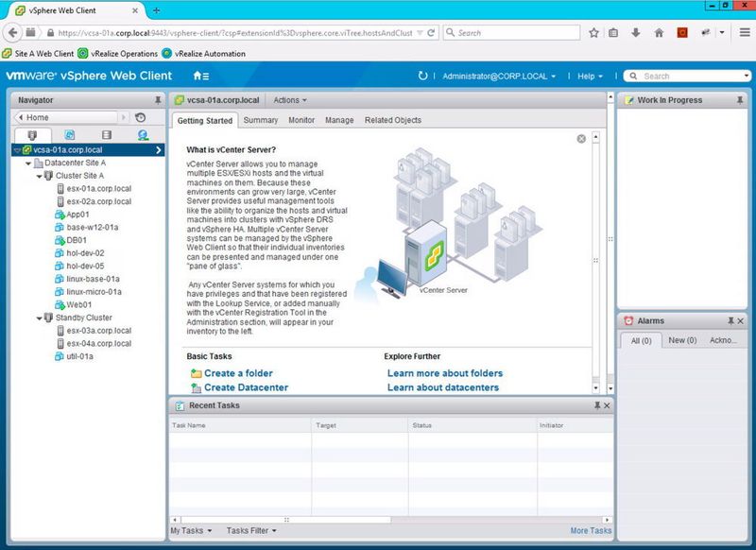Open Learn more about folders link
The image size is (756, 550).
tap(445, 373)
